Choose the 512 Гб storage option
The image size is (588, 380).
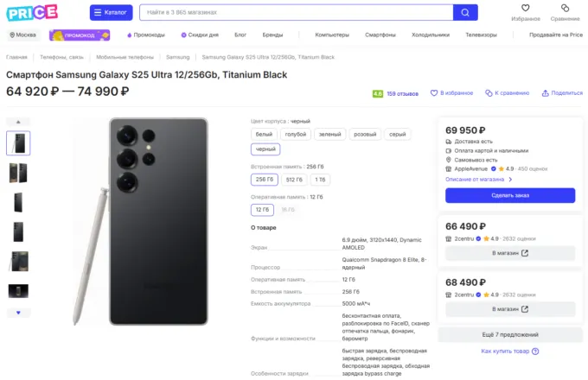click(294, 180)
